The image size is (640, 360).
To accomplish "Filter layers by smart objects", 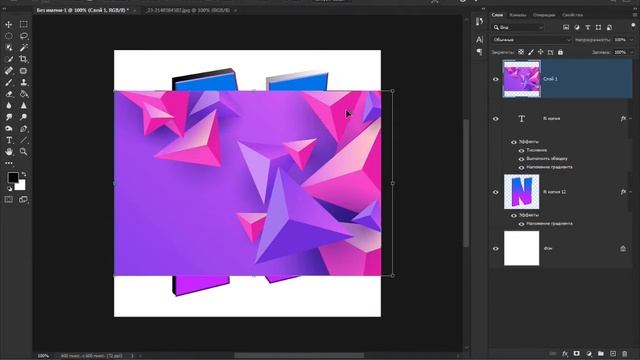I will pos(609,27).
